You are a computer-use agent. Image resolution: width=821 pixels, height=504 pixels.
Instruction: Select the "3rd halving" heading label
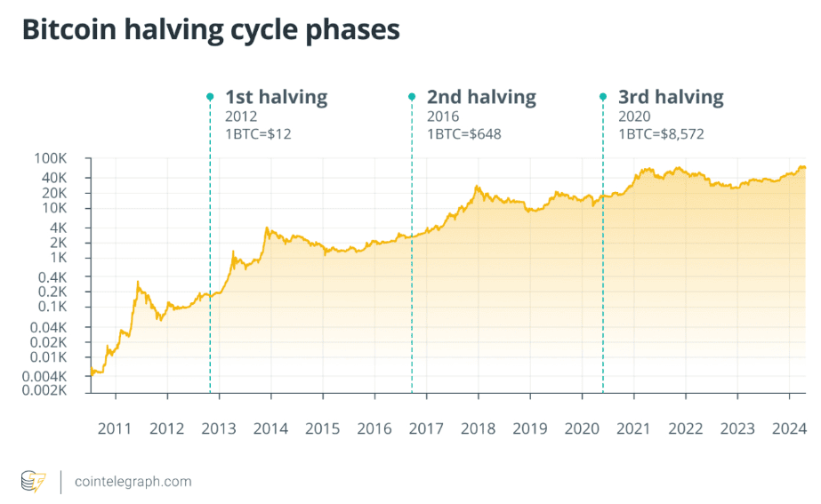[672, 97]
